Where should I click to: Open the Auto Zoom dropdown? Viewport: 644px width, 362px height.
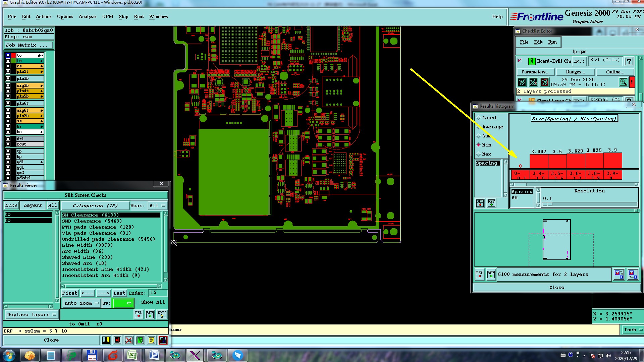81,303
